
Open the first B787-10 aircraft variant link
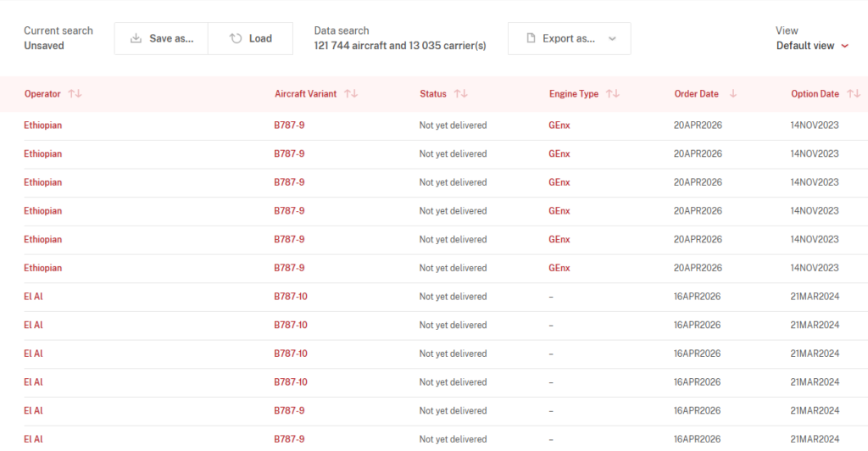[291, 296]
